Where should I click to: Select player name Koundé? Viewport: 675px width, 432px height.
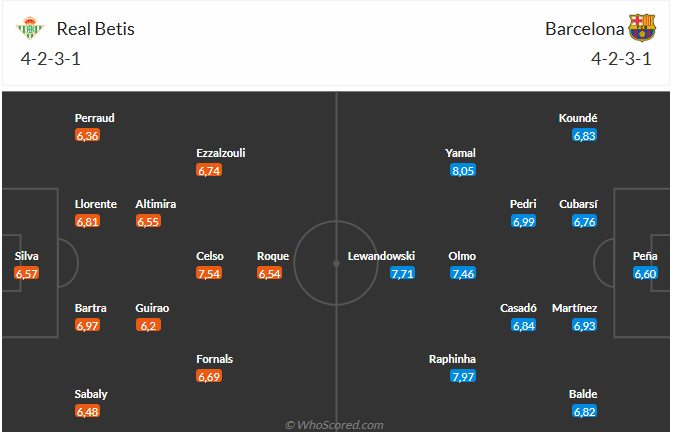click(x=578, y=118)
